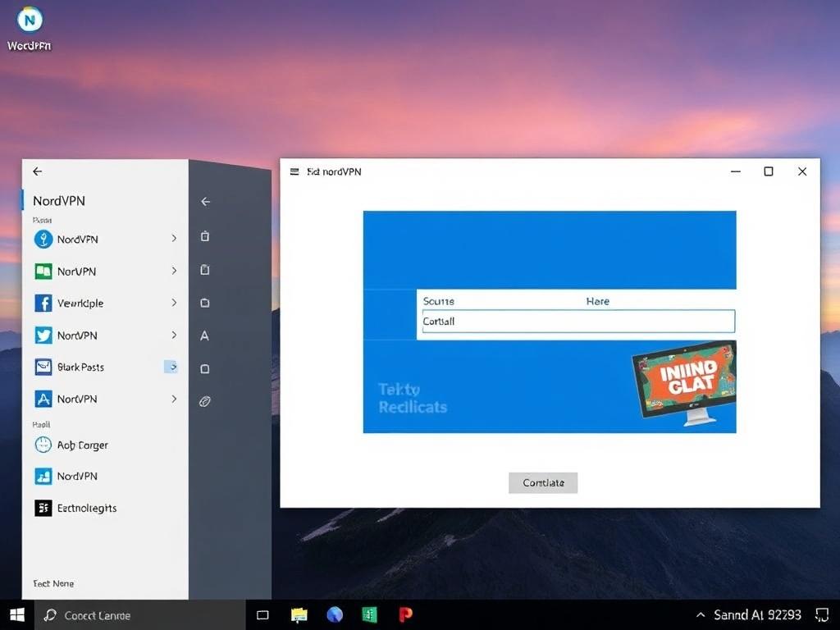Expand the highlighted Blark Pasts chevron
The height and width of the screenshot is (630, 840).
click(x=171, y=367)
